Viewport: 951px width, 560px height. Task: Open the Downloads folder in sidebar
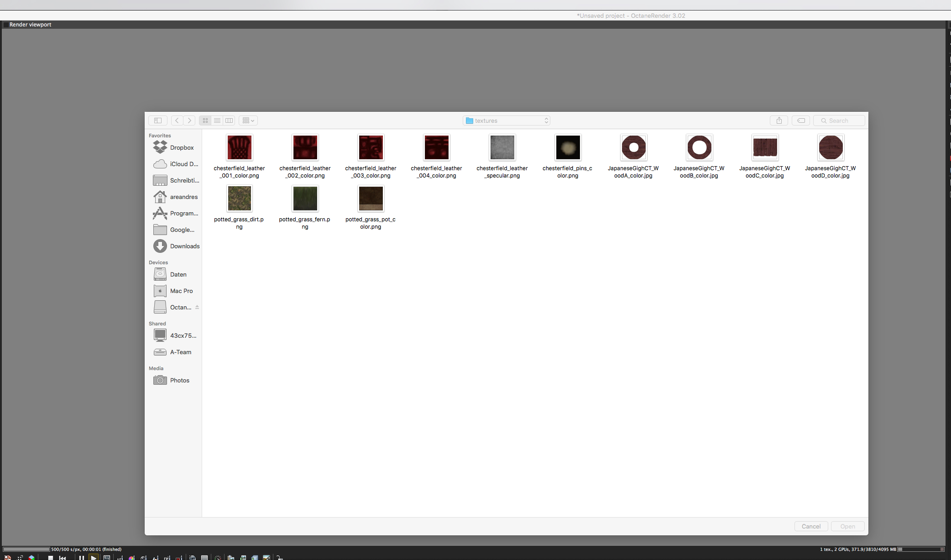(184, 246)
